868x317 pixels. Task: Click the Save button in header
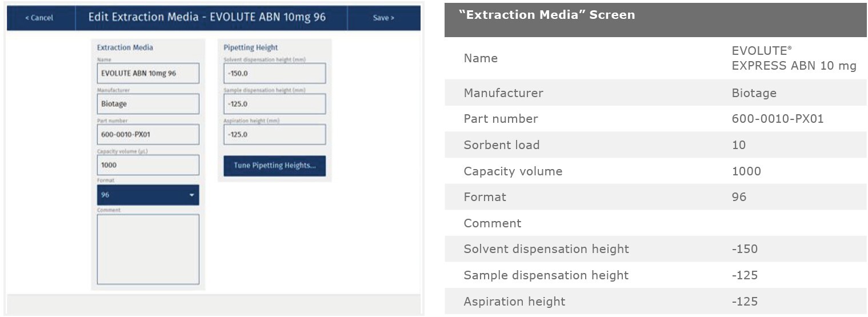pos(383,18)
